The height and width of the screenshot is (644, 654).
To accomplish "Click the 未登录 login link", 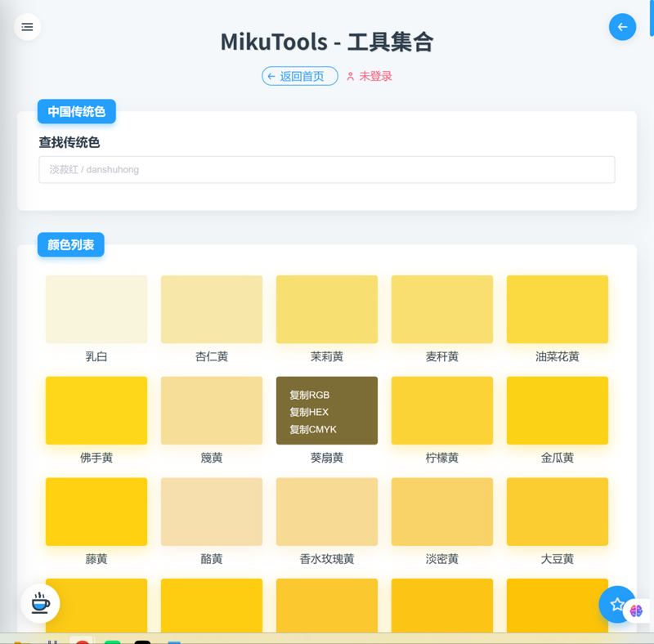I will (x=370, y=76).
